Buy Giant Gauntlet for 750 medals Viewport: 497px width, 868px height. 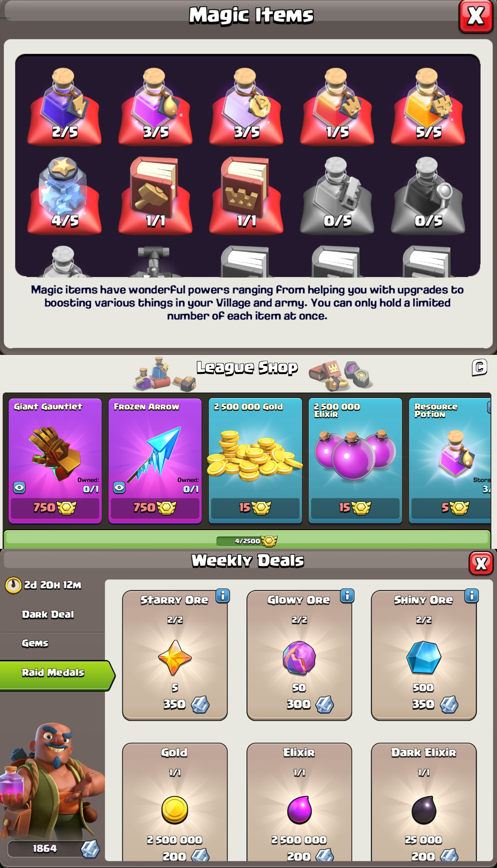(x=55, y=508)
